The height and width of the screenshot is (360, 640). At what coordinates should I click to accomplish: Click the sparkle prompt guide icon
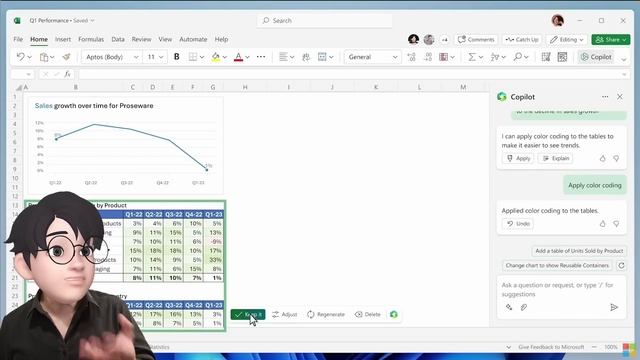pos(509,307)
